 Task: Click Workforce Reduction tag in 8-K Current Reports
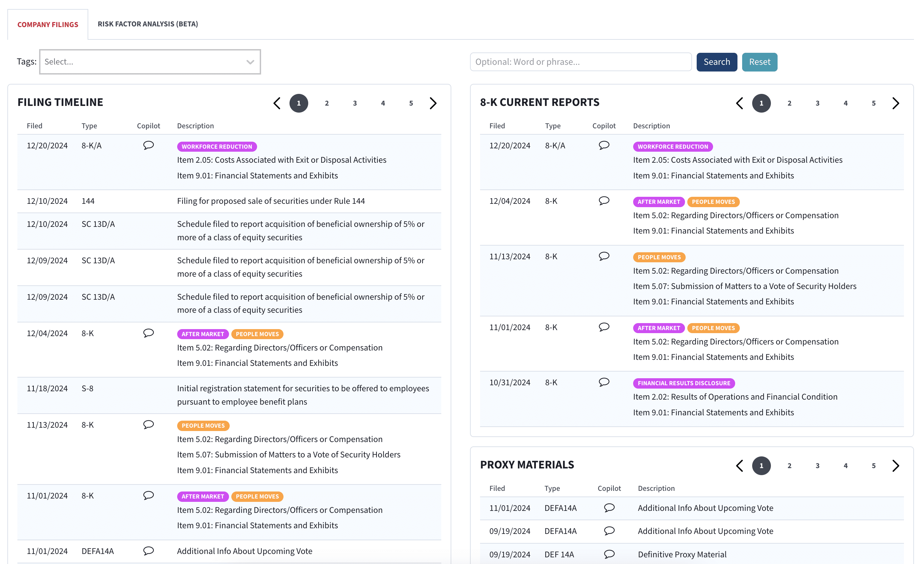click(x=673, y=147)
